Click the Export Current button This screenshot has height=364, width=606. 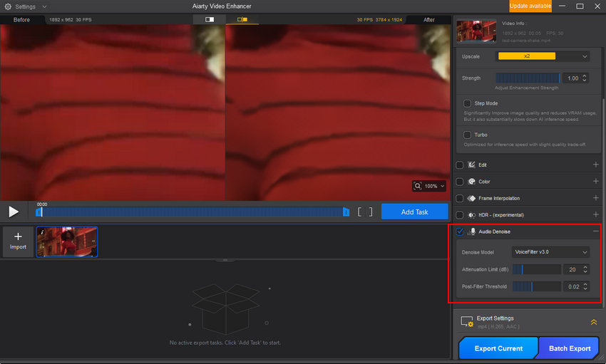[498, 348]
